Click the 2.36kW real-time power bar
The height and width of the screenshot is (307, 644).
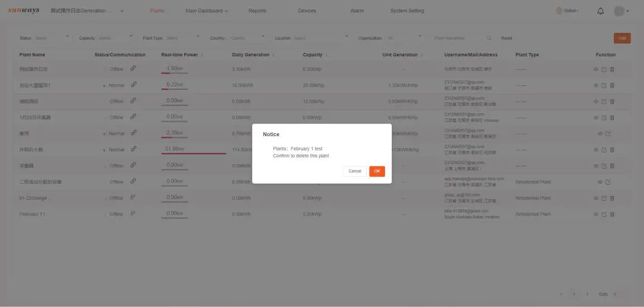[x=175, y=137]
